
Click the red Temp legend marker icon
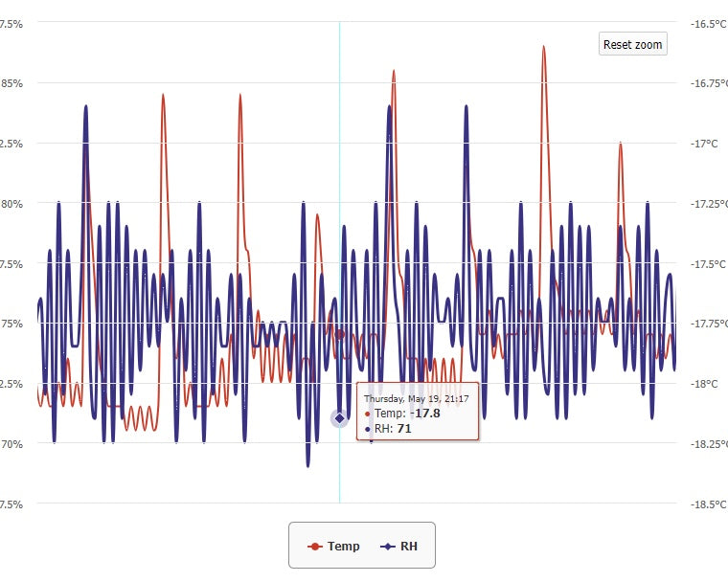tap(314, 546)
